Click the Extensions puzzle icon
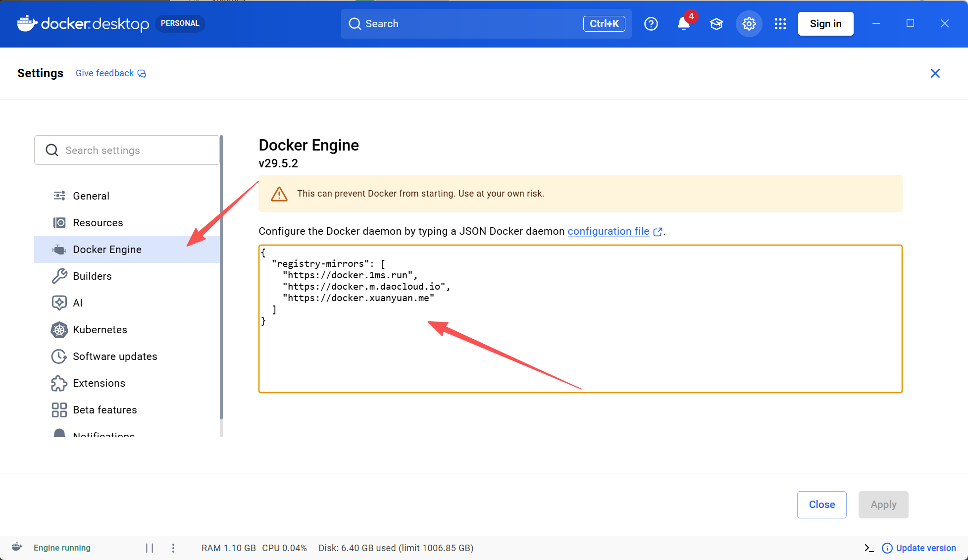 point(59,383)
